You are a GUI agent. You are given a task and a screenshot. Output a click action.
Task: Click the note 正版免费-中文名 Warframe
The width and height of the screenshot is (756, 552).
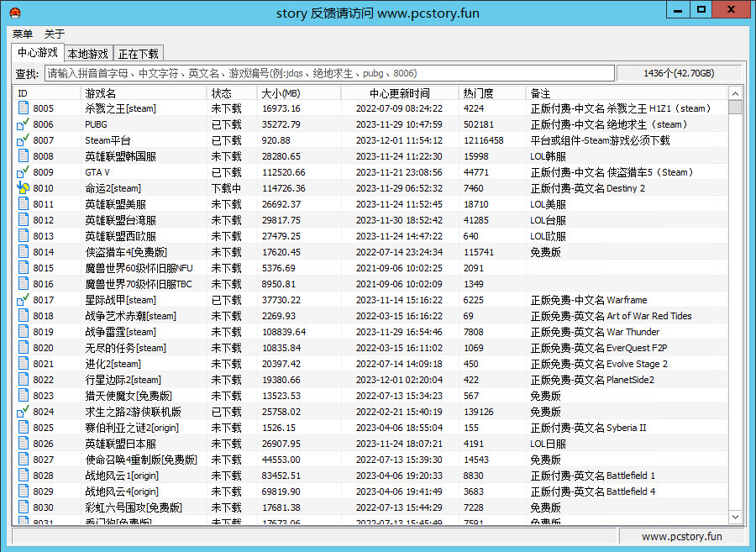(589, 300)
